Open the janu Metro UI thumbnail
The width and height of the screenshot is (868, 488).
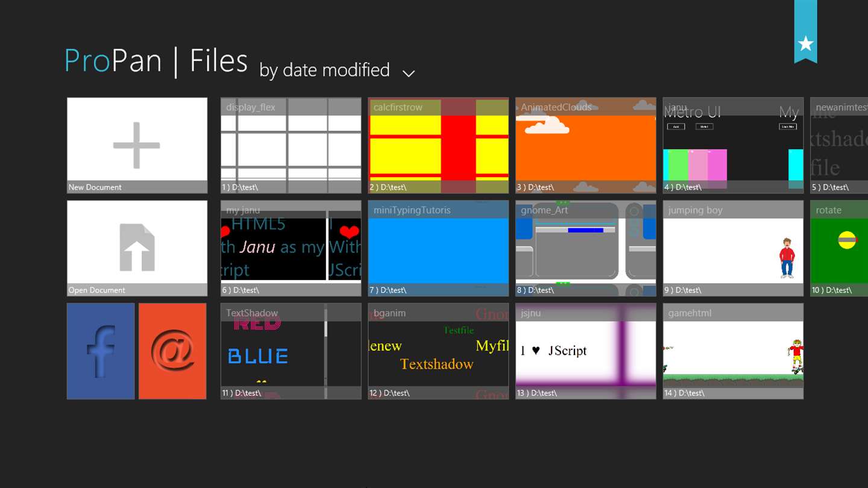click(733, 145)
